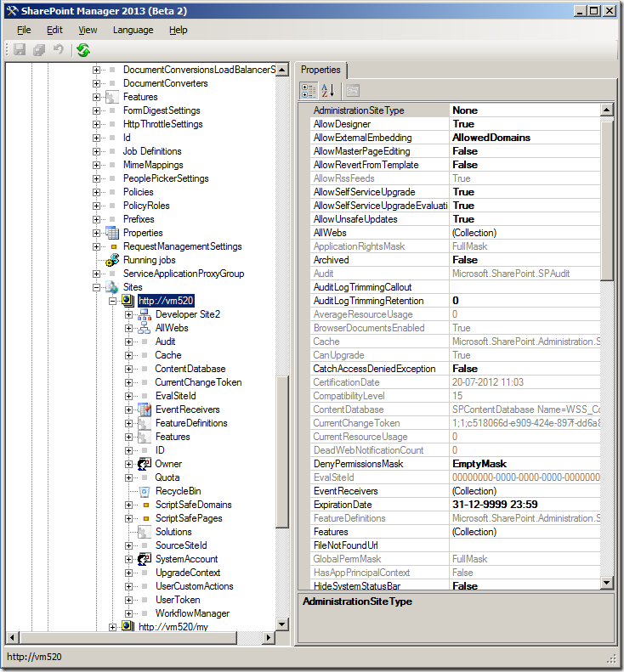Open the File menu
Viewport: 624px width, 672px height.
pyautogui.click(x=24, y=30)
